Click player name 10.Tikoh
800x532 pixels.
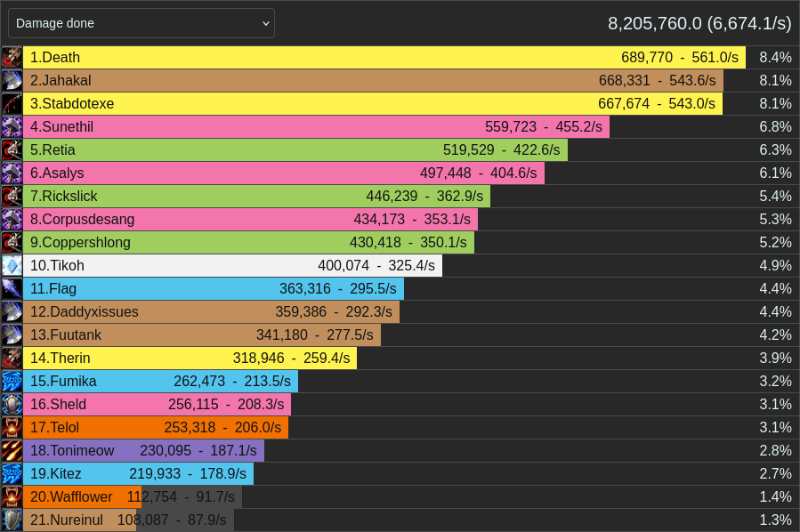(x=57, y=266)
